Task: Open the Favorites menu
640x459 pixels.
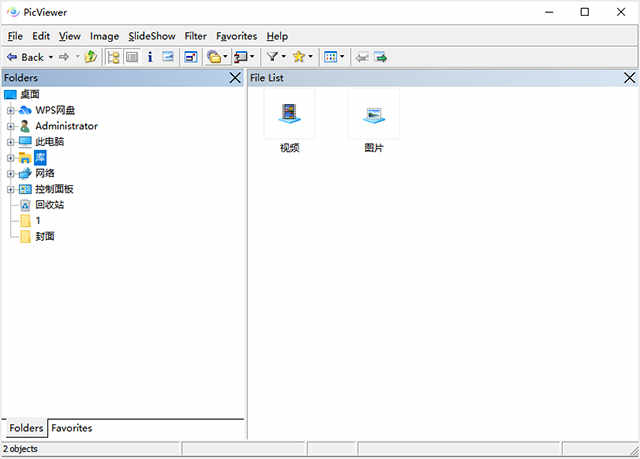Action: coord(237,36)
